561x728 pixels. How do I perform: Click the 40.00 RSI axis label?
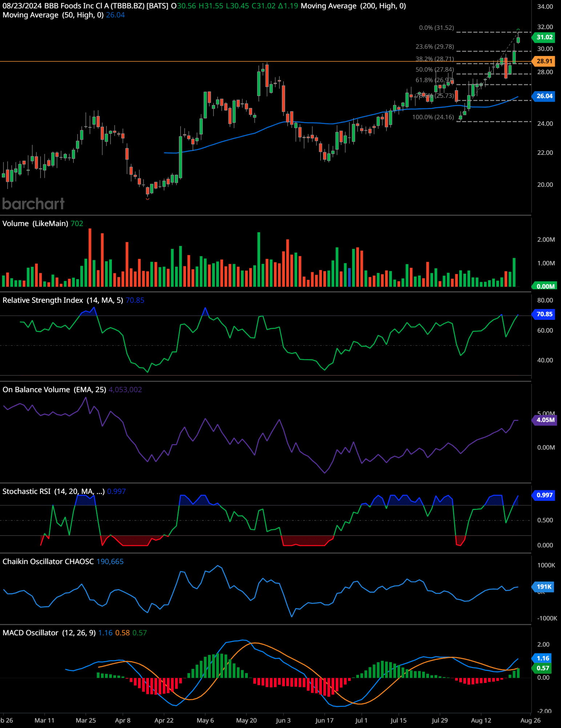(x=545, y=360)
